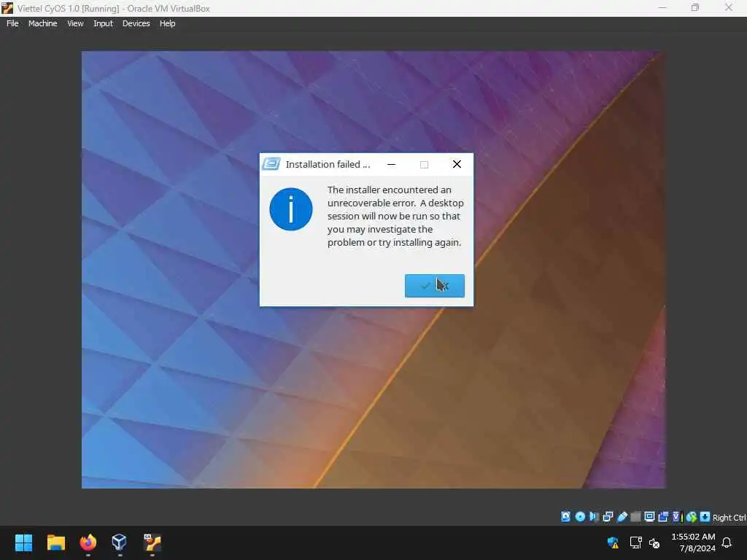
Task: Open the Windows Start menu
Action: tap(23, 542)
